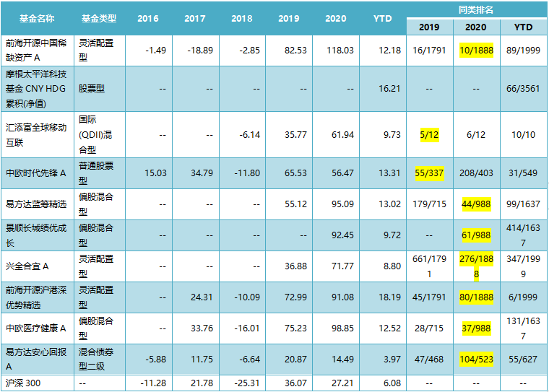The height and width of the screenshot is (392, 549).
Task: Click the 131/1637 YTD ranking
Action: tap(524, 328)
